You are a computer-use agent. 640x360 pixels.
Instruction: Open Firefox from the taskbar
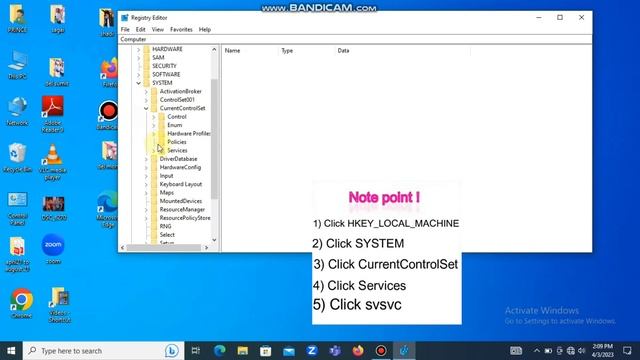pyautogui.click(x=358, y=351)
